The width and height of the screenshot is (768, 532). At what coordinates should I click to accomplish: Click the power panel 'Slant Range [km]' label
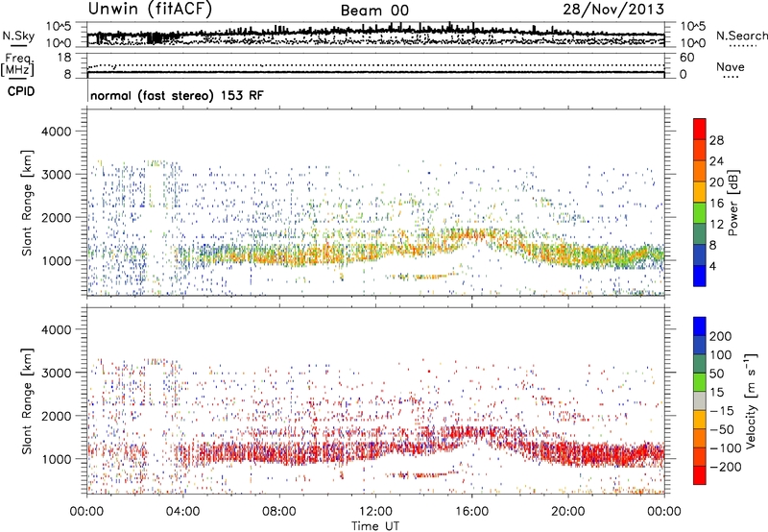[28, 203]
